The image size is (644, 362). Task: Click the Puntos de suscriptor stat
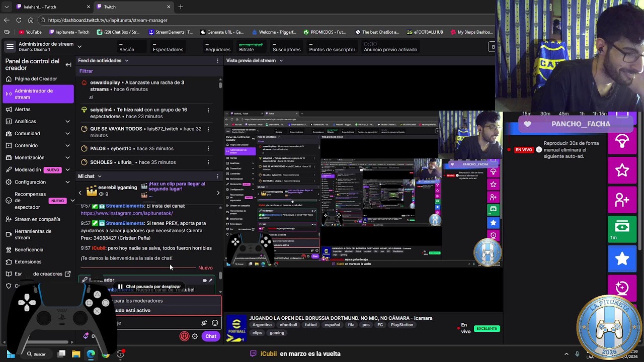332,47
